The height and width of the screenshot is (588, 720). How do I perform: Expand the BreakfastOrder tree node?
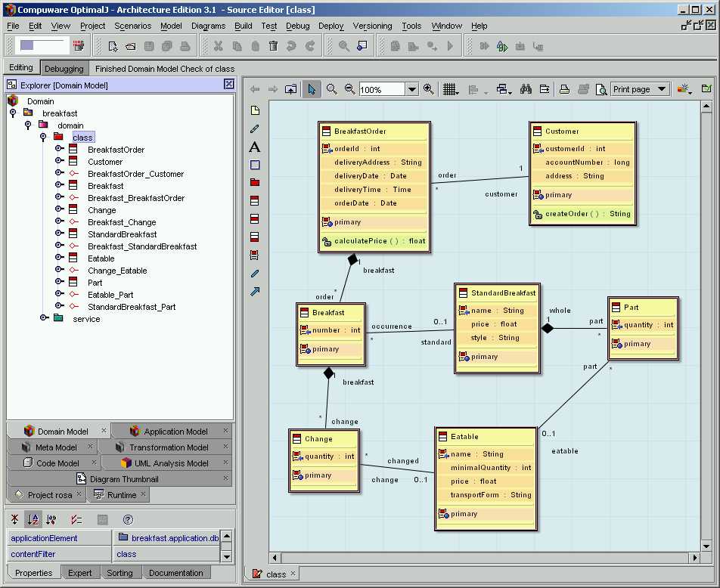59,148
